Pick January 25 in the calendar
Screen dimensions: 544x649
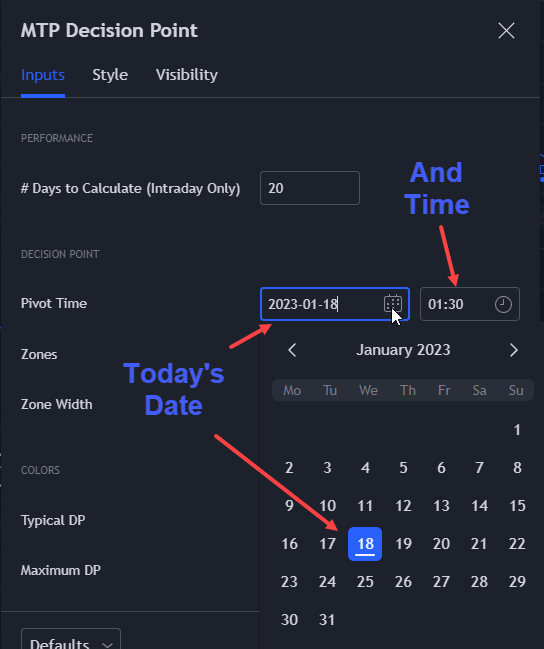tap(365, 582)
